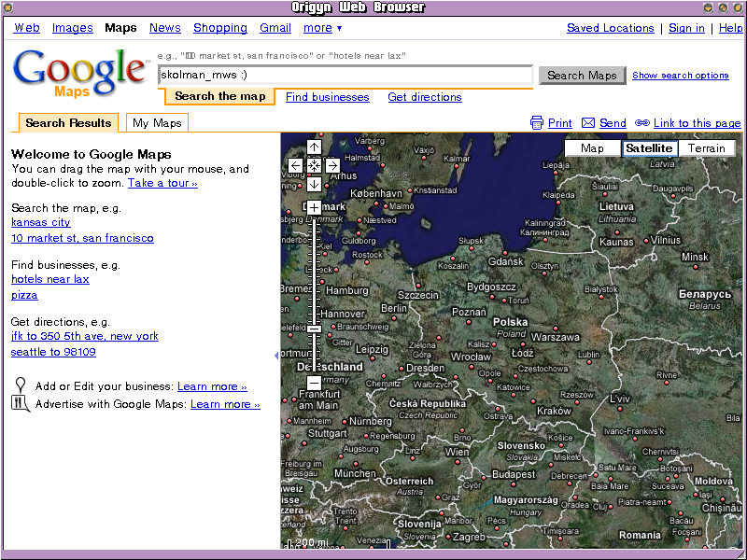Pan the map left with arrow button
Image resolution: width=747 pixels, height=560 pixels.
coord(295,166)
